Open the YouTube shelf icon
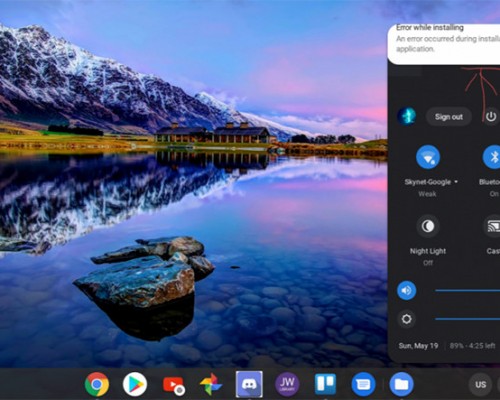Screen dimensions: 500x400 point(173,385)
